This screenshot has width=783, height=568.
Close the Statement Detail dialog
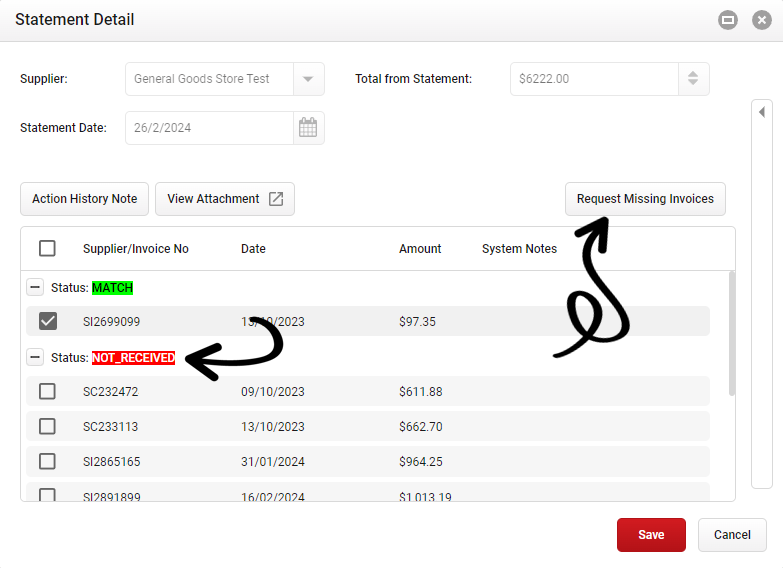point(761,20)
